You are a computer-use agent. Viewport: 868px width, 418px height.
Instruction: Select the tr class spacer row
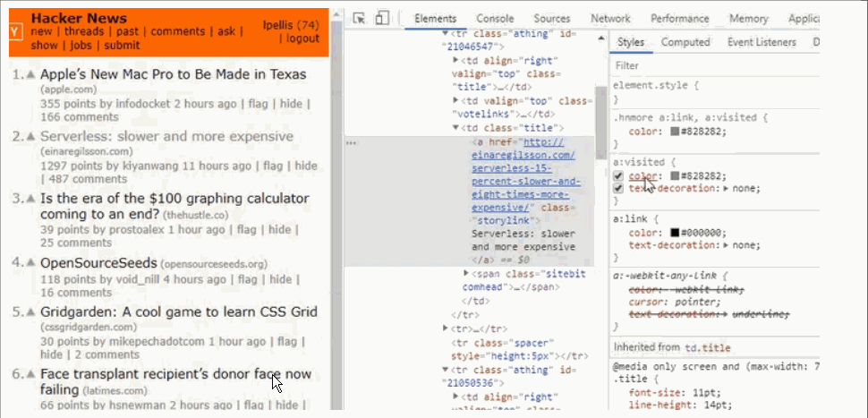coord(519,349)
